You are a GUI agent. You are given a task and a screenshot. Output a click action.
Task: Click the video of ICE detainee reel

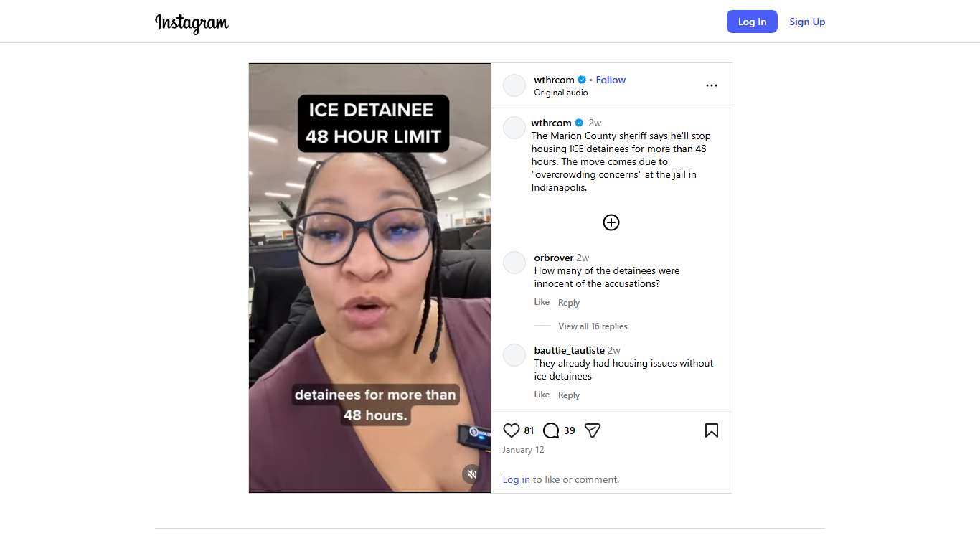point(370,278)
